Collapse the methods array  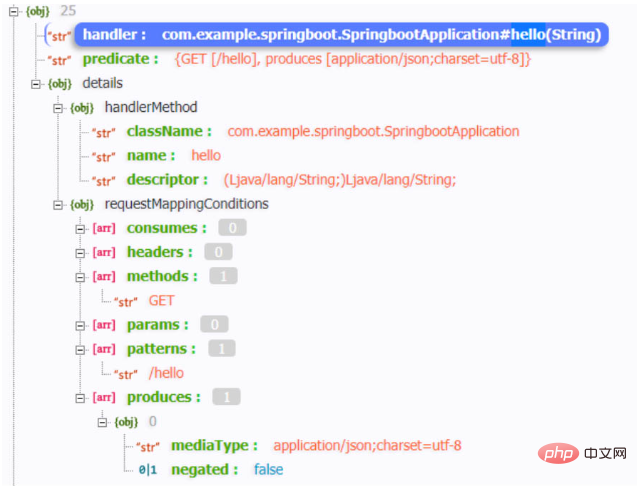pyautogui.click(x=80, y=278)
